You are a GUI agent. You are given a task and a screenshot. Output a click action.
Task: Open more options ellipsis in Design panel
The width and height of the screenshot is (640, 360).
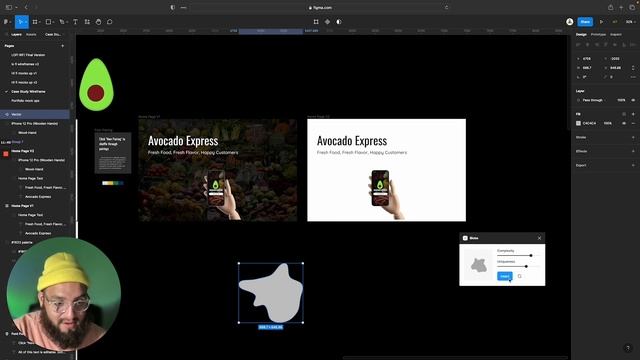(x=633, y=77)
